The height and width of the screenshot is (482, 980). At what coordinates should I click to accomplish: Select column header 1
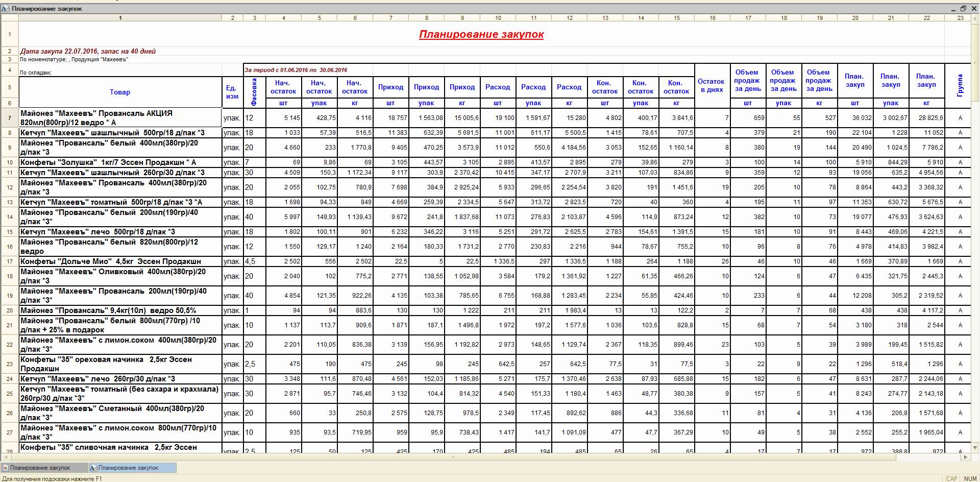[x=120, y=18]
